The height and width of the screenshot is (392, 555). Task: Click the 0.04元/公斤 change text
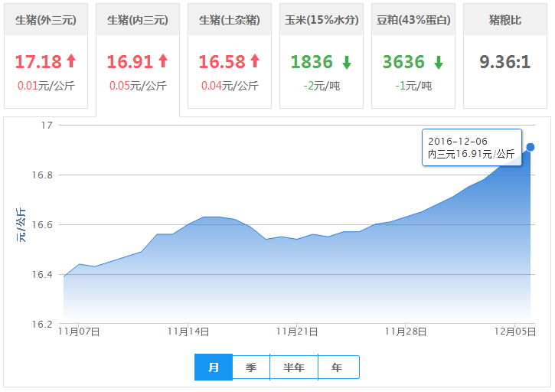[x=230, y=86]
